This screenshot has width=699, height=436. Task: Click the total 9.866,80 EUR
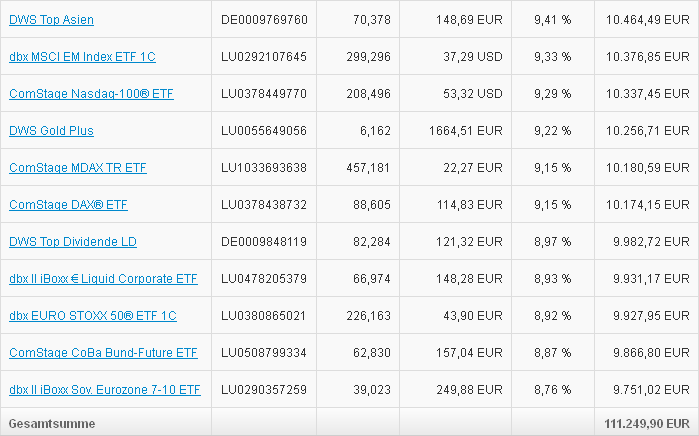pyautogui.click(x=651, y=353)
